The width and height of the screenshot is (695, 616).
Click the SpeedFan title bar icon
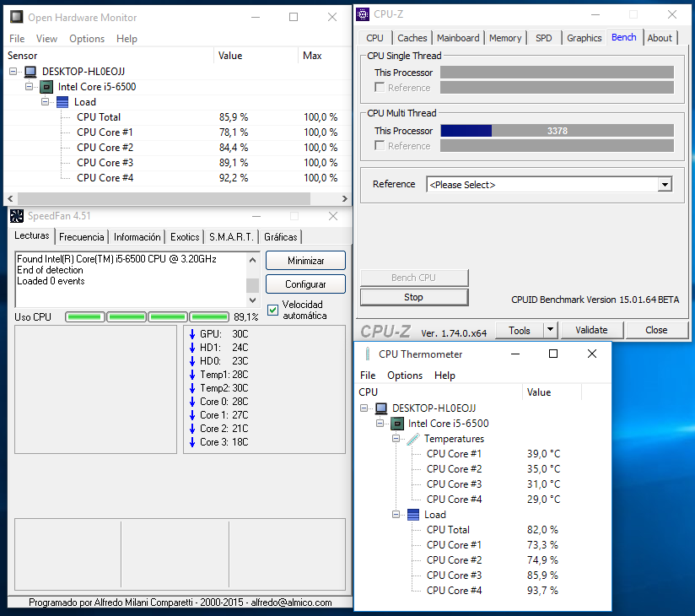tap(17, 216)
